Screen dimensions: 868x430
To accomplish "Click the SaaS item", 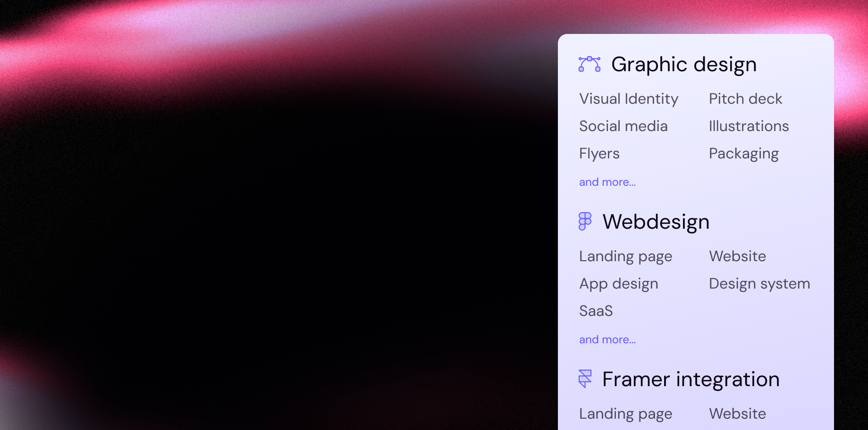I will point(596,311).
